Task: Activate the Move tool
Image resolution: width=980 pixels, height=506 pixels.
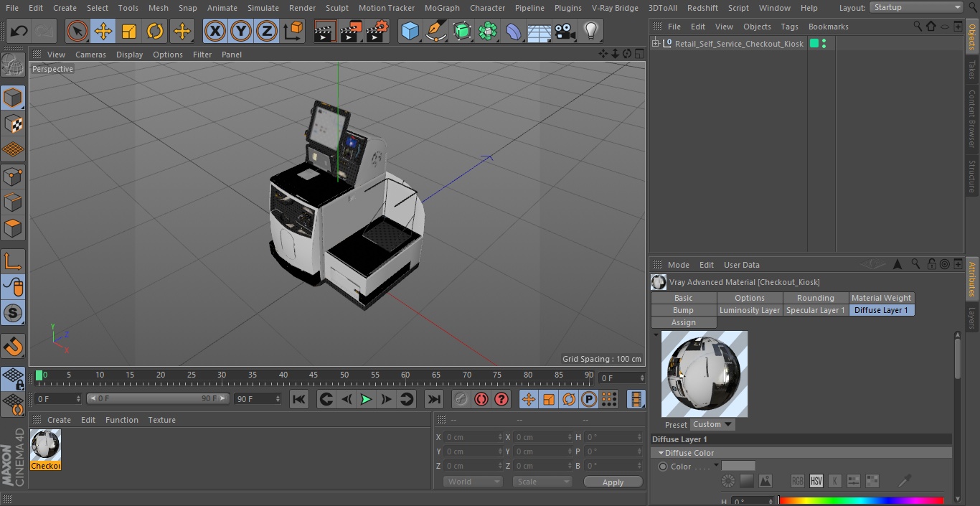Action: pos(103,31)
